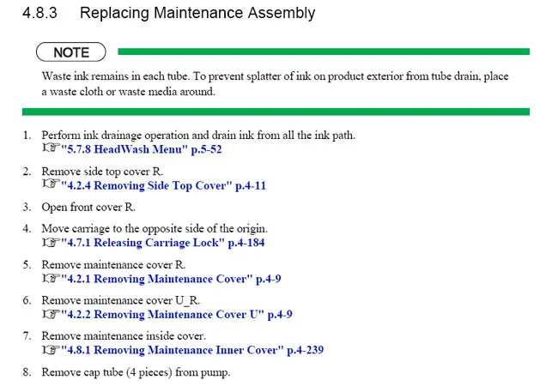Click the "Replacing Maintenance Assembly" heading
558x392 pixels.
point(197,14)
